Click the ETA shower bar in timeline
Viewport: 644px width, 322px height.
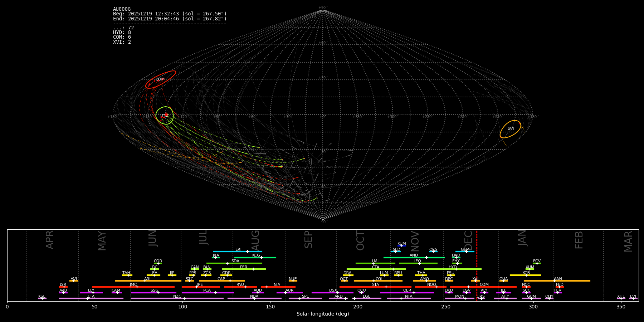click(x=91, y=298)
